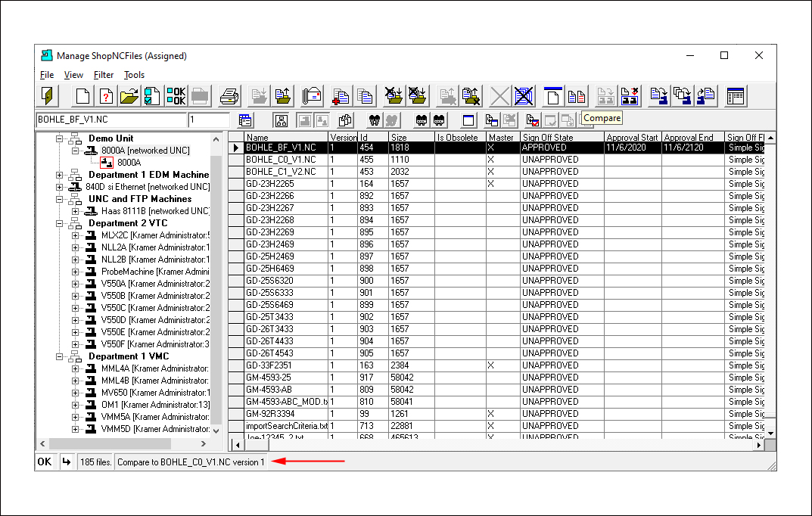Click the open folder icon

(129, 96)
